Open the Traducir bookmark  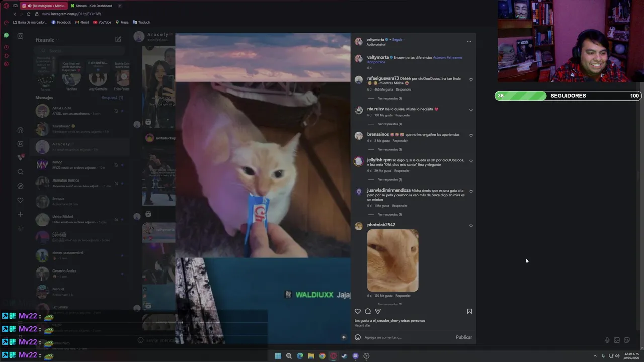141,22
